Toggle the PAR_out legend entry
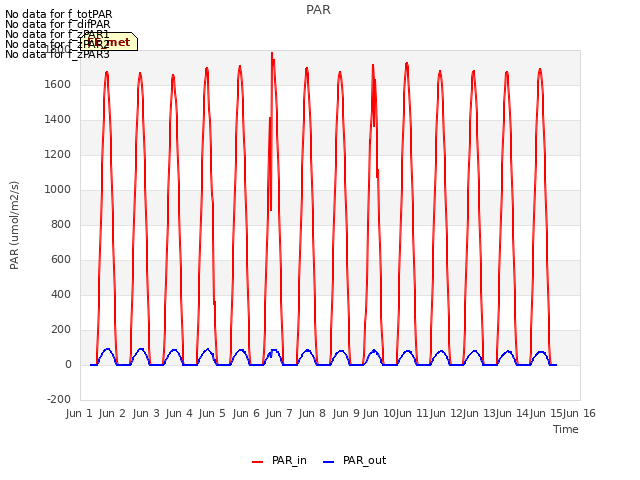640x480 pixels. (354, 461)
